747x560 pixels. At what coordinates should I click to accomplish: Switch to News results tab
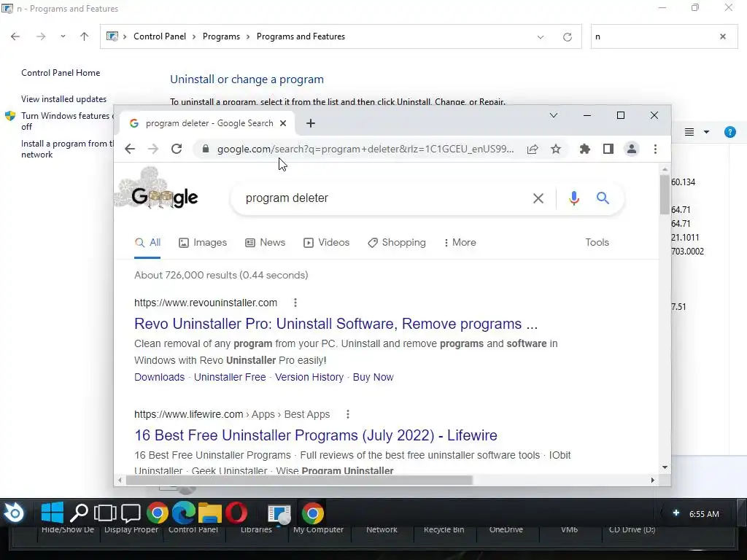coord(266,242)
